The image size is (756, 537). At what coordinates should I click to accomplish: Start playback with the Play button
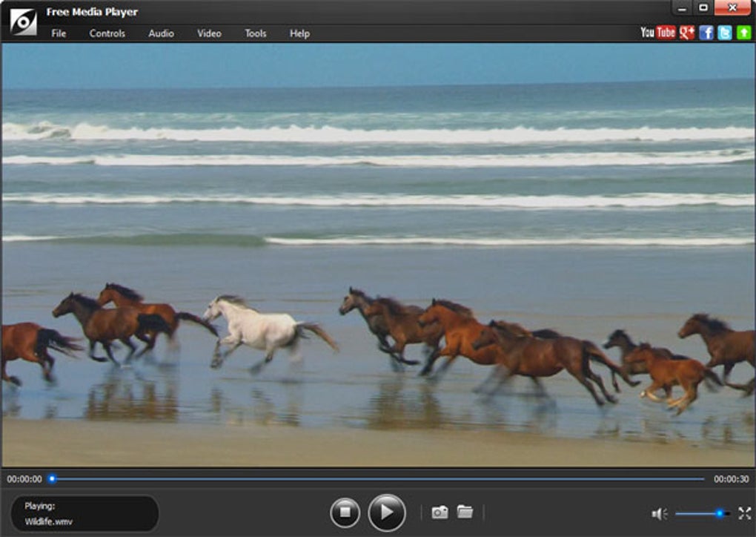[387, 512]
